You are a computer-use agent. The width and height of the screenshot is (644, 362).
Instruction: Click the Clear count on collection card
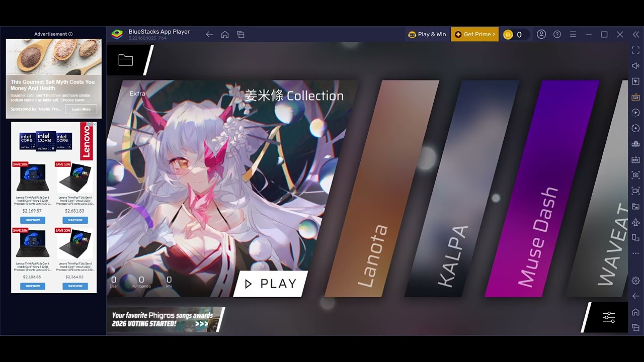pos(114,282)
